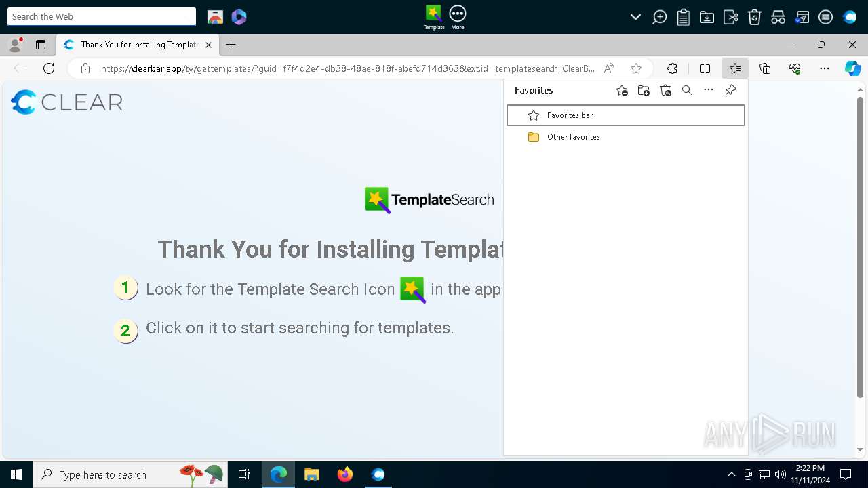The height and width of the screenshot is (488, 868).
Task: Open the notification center icon
Action: (x=846, y=474)
